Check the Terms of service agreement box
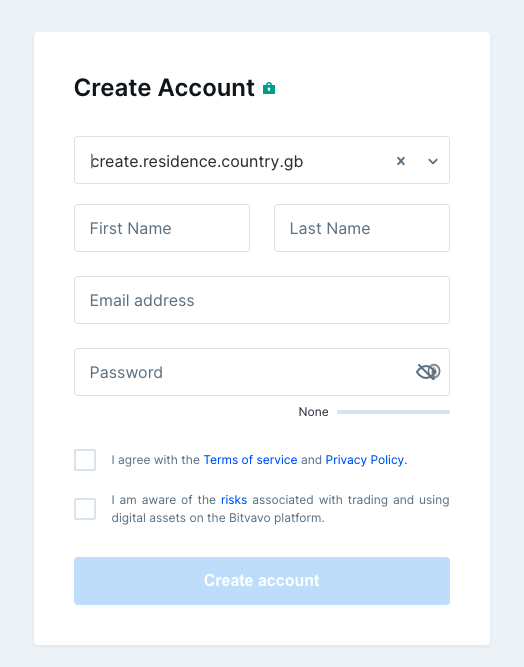The image size is (524, 667). (85, 460)
